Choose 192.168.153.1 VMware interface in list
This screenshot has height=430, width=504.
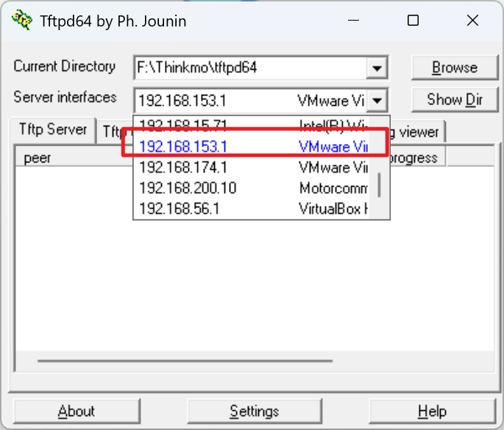click(251, 147)
